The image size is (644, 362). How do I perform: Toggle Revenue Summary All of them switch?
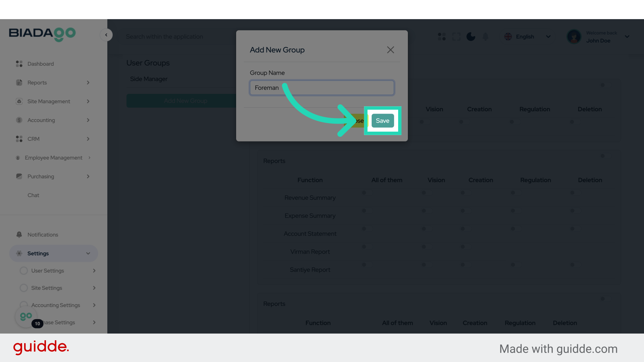[367, 193]
